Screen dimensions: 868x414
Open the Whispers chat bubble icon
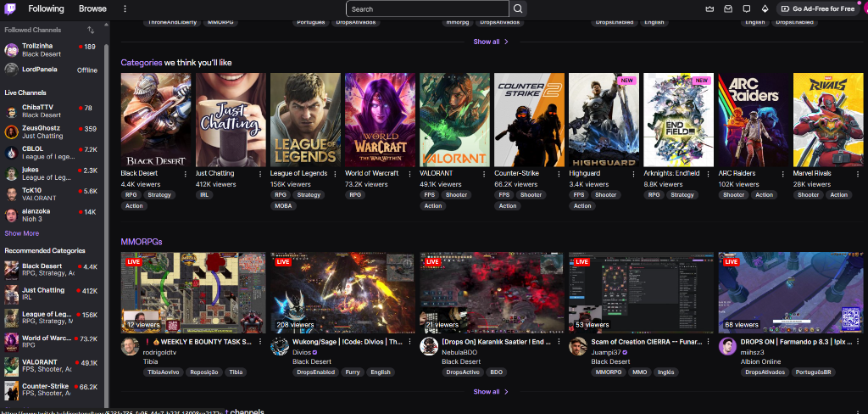click(x=747, y=8)
